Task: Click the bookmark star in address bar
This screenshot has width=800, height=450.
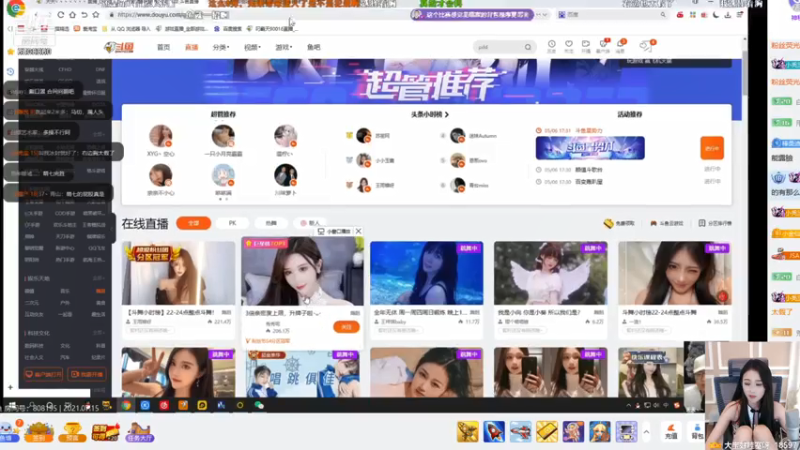Action: point(96,15)
